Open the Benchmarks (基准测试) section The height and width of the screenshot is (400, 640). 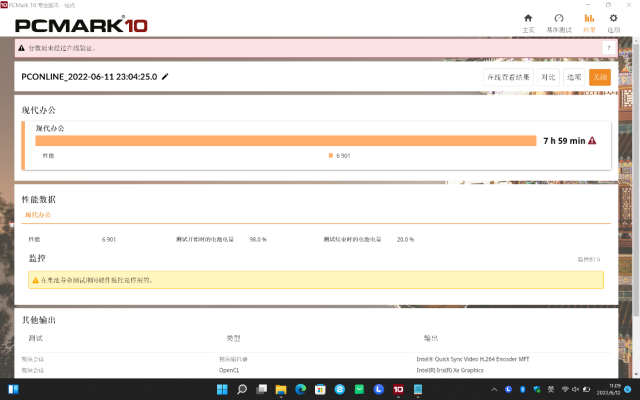click(x=559, y=23)
